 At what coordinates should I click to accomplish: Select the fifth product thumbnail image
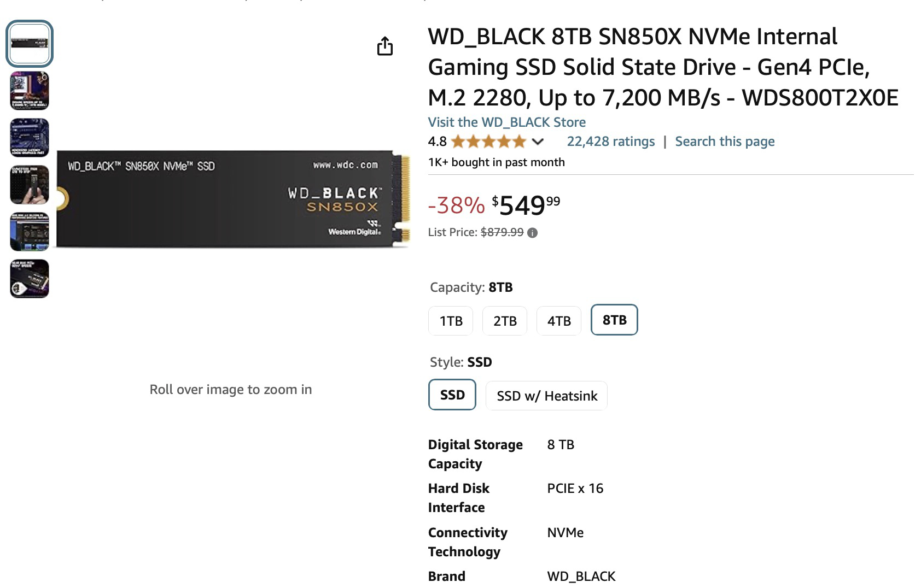coord(30,232)
